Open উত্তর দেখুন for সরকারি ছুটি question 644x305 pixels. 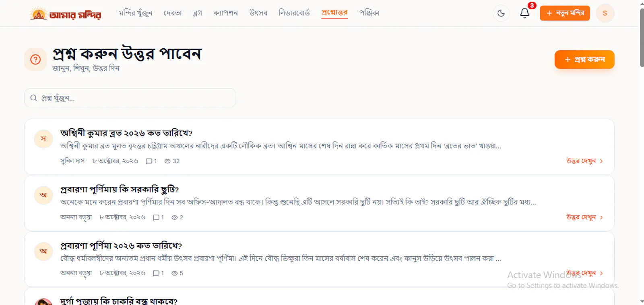584,217
